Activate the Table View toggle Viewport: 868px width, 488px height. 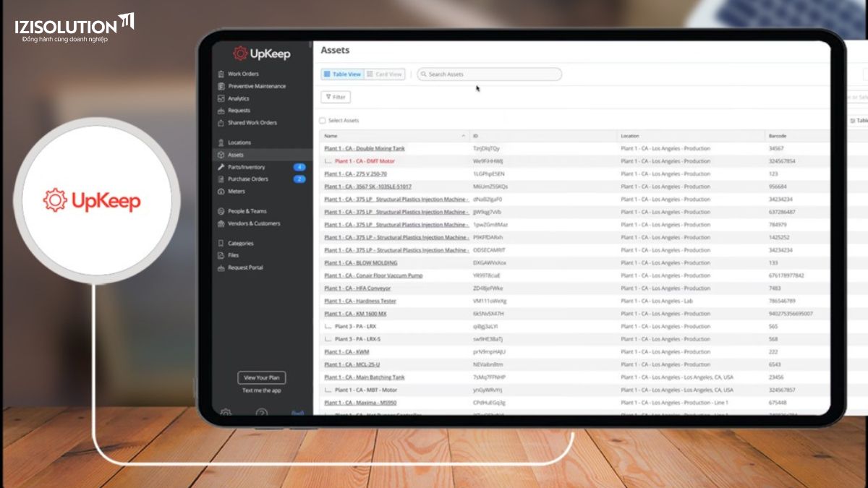342,74
